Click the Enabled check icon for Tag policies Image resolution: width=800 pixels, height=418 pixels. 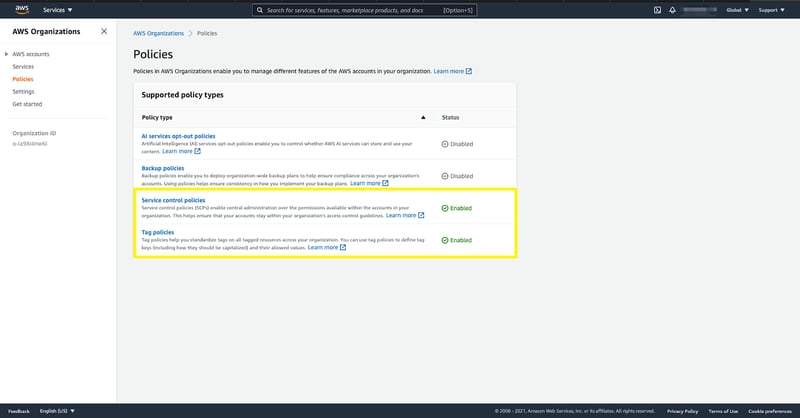coord(445,240)
